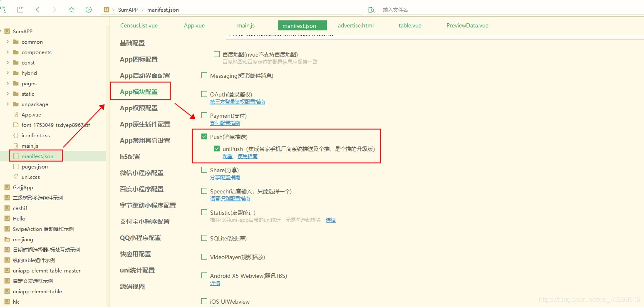Image resolution: width=644 pixels, height=307 pixels.
Task: Click the GztjjApp project icon
Action: point(7,187)
